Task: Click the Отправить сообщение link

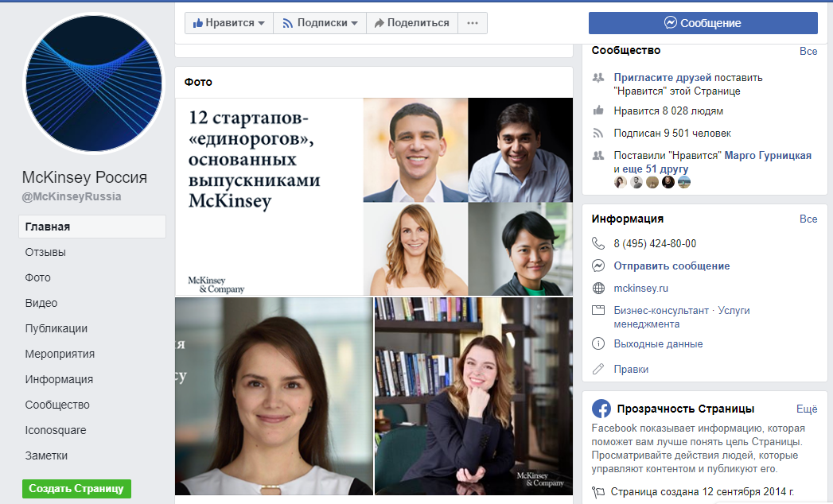Action: click(672, 266)
